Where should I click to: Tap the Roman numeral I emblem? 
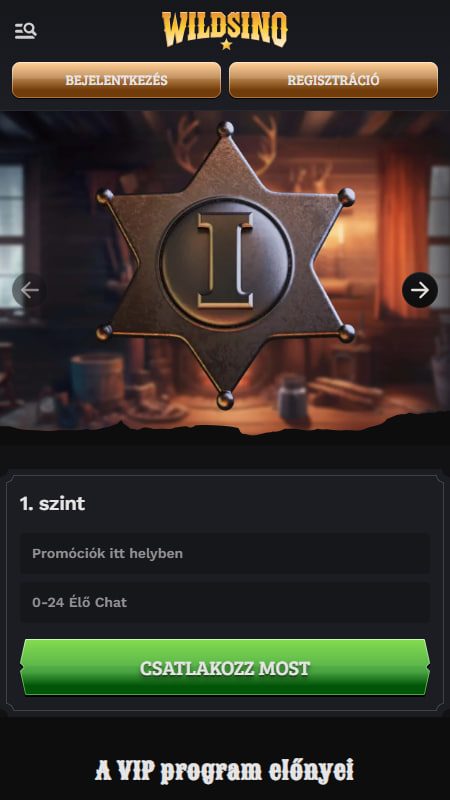[x=226, y=261]
